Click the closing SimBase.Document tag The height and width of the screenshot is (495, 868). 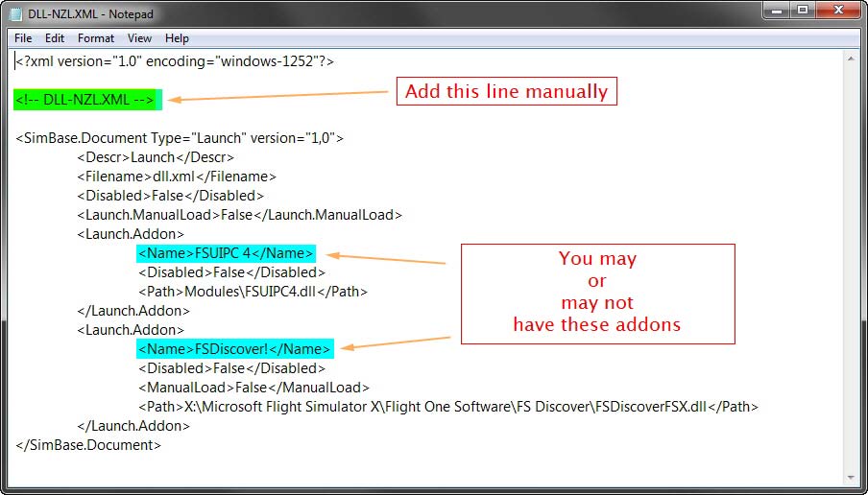(88, 445)
